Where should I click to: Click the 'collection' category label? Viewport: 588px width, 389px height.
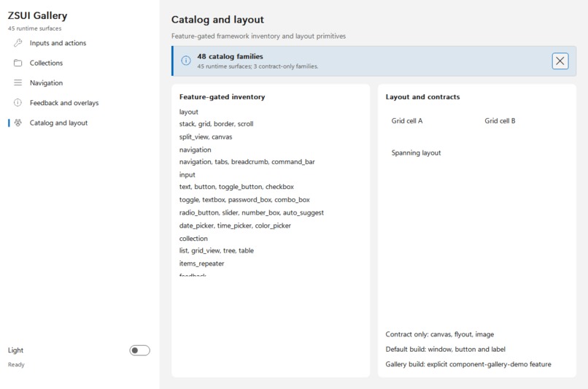click(x=193, y=238)
